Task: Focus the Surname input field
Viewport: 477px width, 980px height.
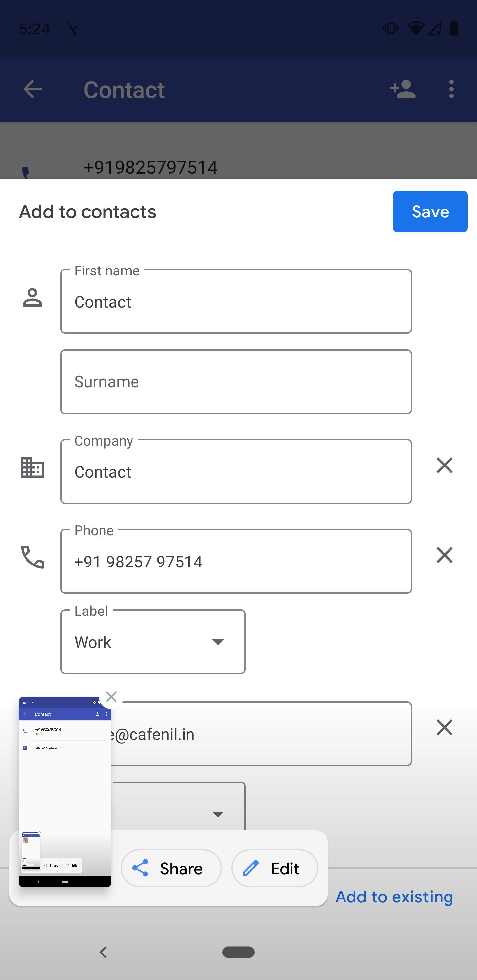Action: coord(236,382)
